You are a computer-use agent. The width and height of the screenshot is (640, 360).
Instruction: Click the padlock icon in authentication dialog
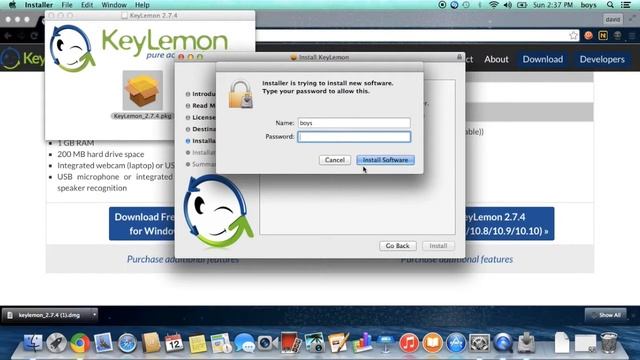240,94
